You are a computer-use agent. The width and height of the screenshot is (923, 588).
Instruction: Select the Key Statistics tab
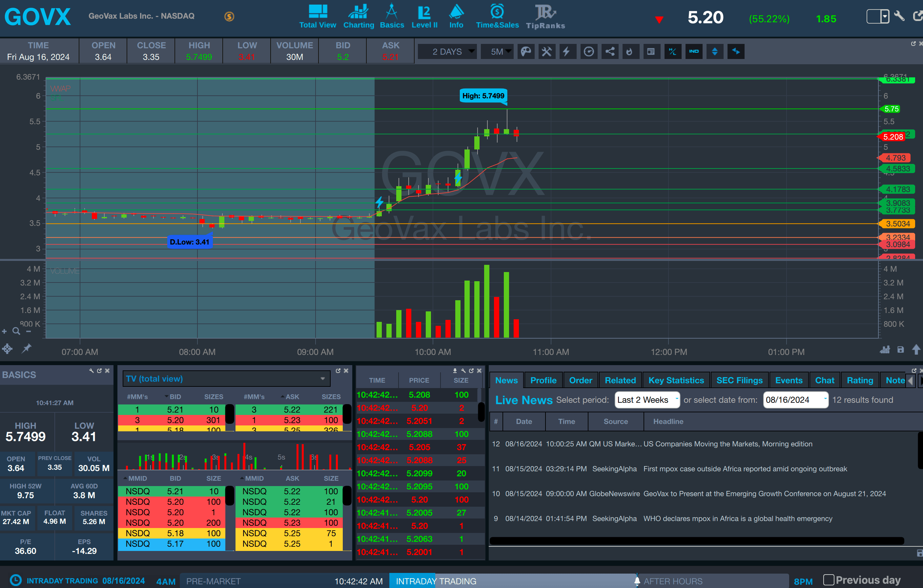click(676, 381)
